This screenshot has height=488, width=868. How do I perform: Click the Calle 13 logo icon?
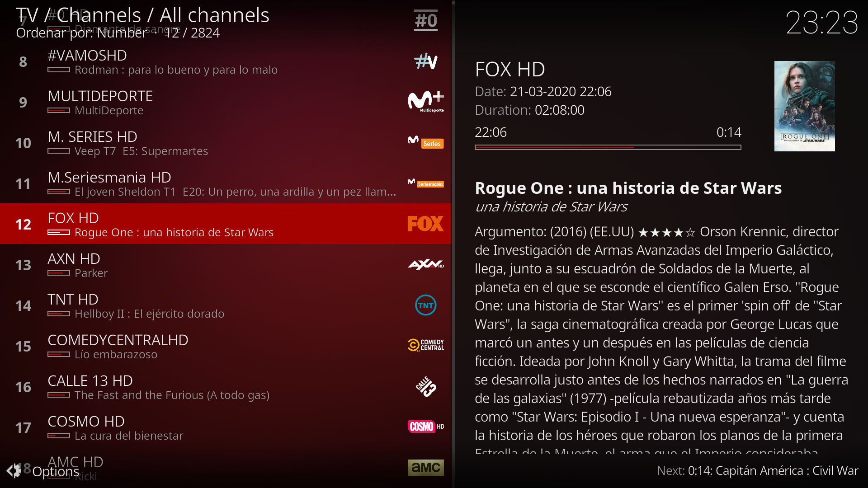click(425, 386)
